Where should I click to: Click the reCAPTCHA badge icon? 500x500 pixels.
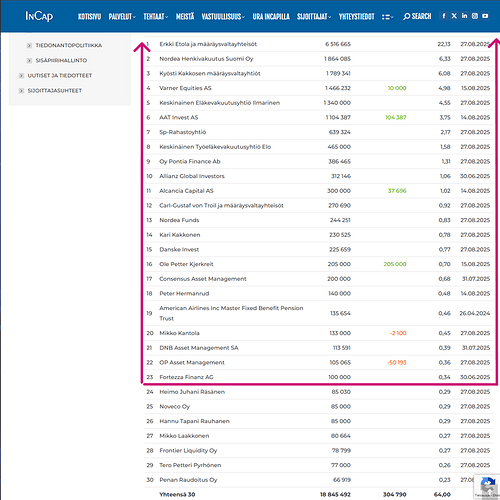488,486
